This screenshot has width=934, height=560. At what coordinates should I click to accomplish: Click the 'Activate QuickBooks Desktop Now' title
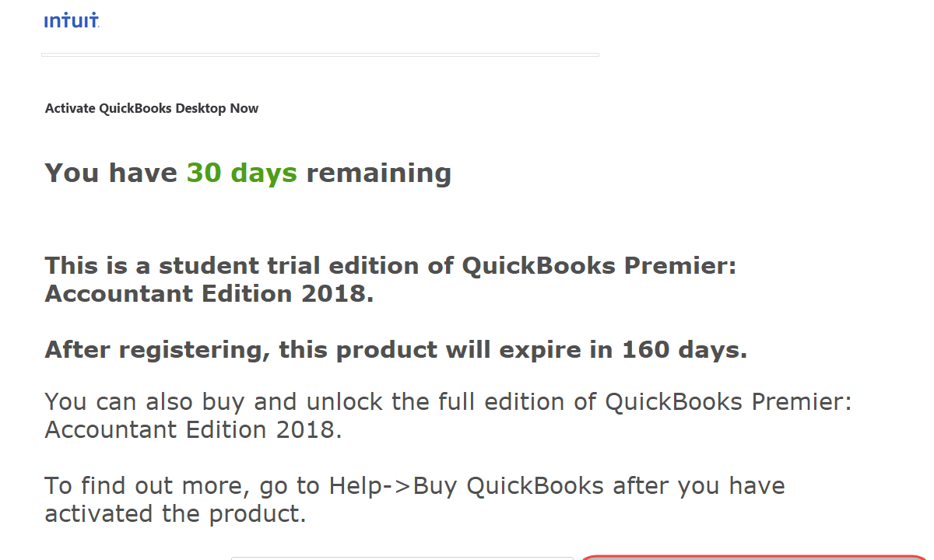152,108
